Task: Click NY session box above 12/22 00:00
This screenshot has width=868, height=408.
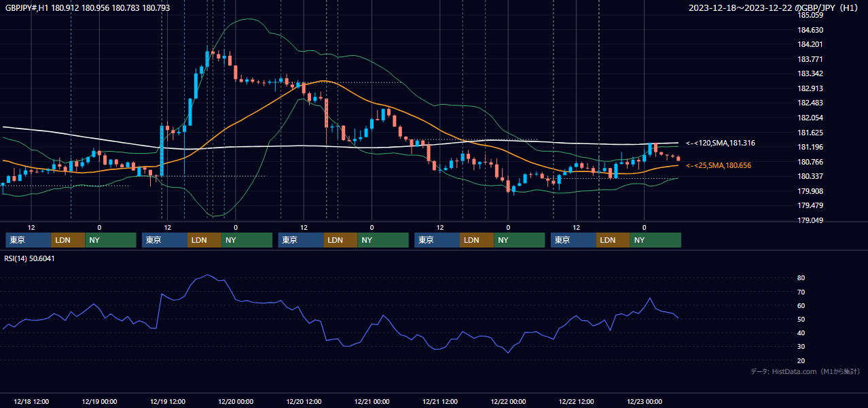Action: 520,240
